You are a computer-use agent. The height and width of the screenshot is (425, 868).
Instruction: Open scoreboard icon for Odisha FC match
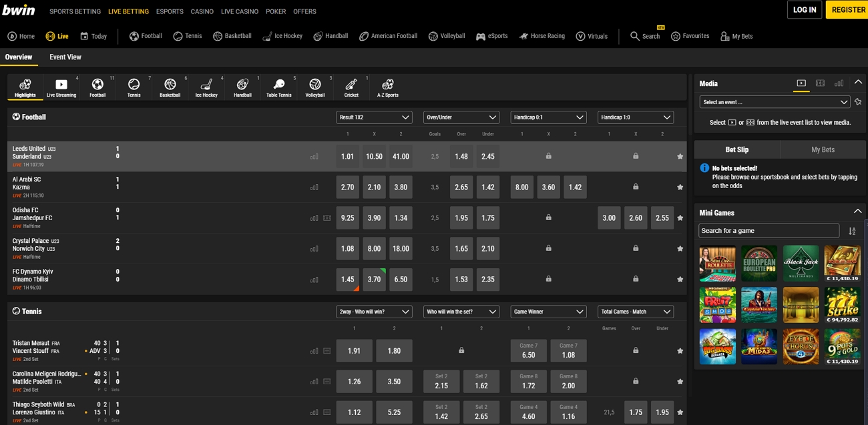[x=327, y=218]
